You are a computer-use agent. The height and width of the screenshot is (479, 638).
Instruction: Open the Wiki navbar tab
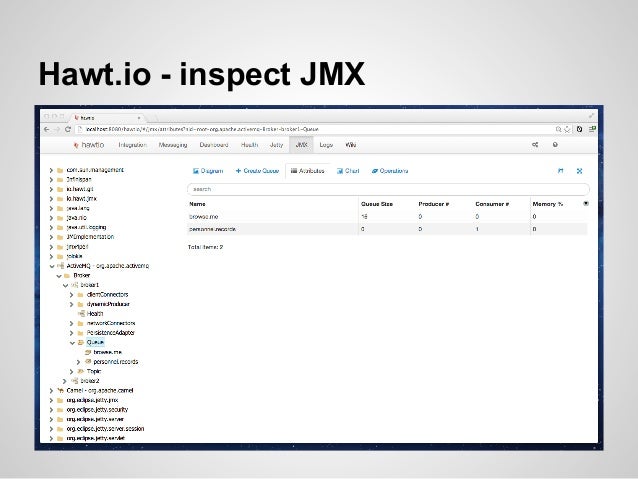(351, 145)
